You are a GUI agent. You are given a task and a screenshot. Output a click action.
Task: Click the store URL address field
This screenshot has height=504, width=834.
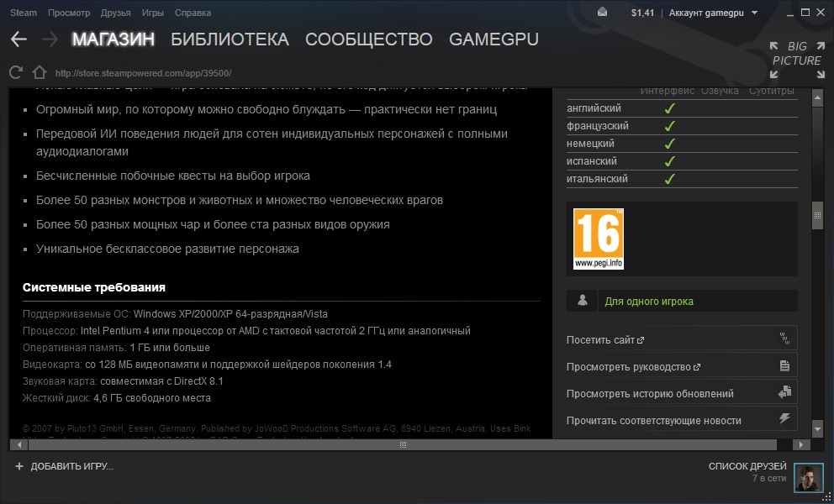pyautogui.click(x=143, y=73)
